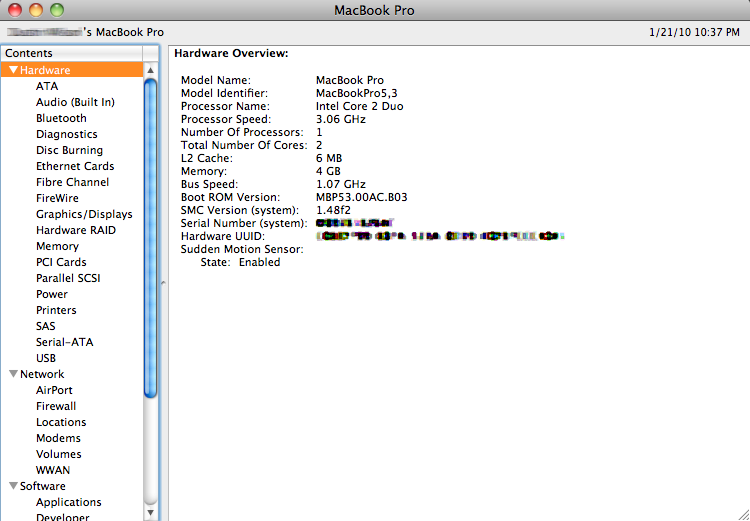Close the MacBook Pro window

pyautogui.click(x=14, y=10)
